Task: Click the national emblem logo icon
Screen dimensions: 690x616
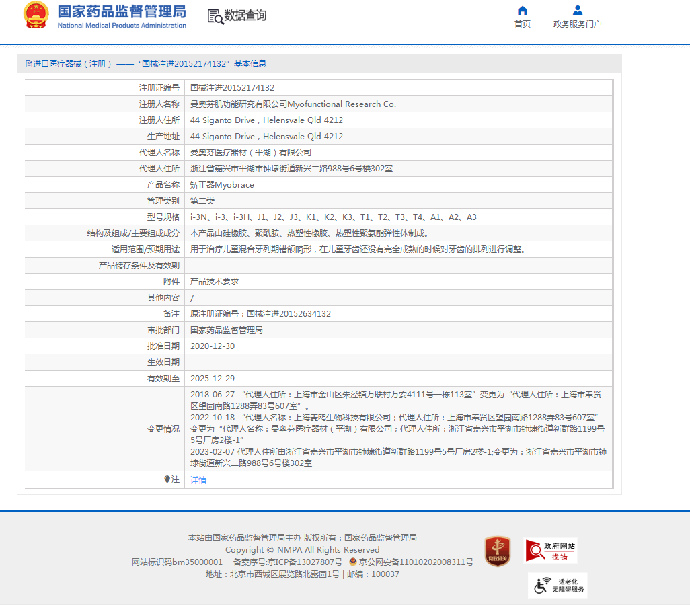Action: click(x=36, y=15)
